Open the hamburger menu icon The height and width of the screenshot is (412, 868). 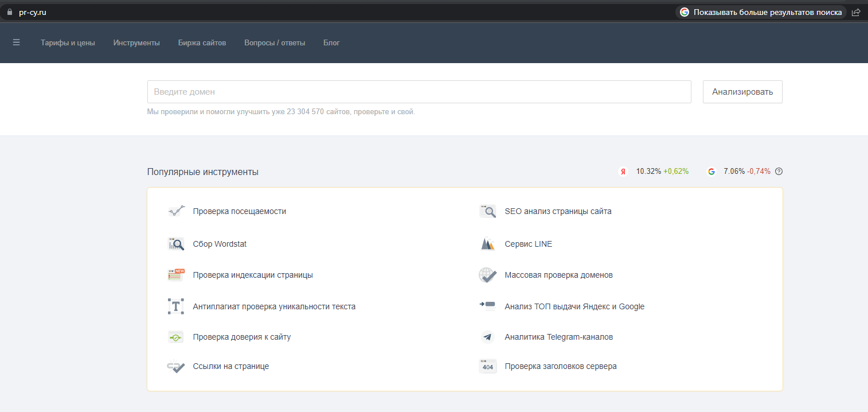point(16,42)
